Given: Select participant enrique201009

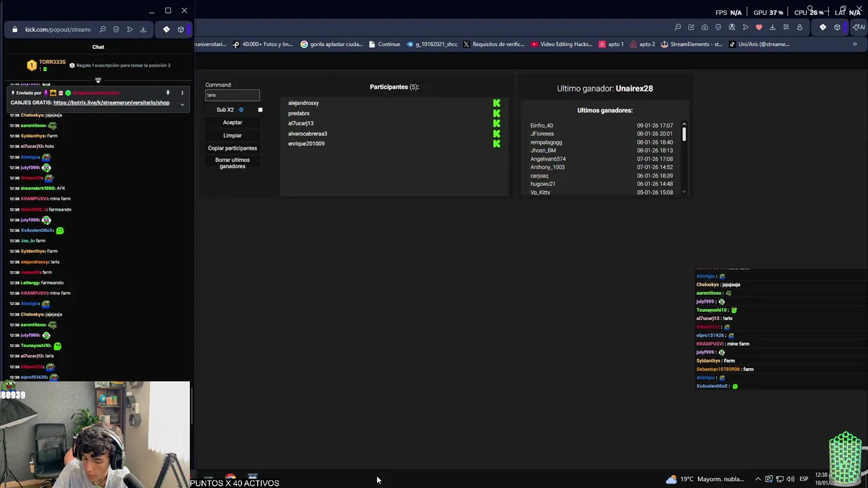Looking at the screenshot, I should [x=306, y=144].
